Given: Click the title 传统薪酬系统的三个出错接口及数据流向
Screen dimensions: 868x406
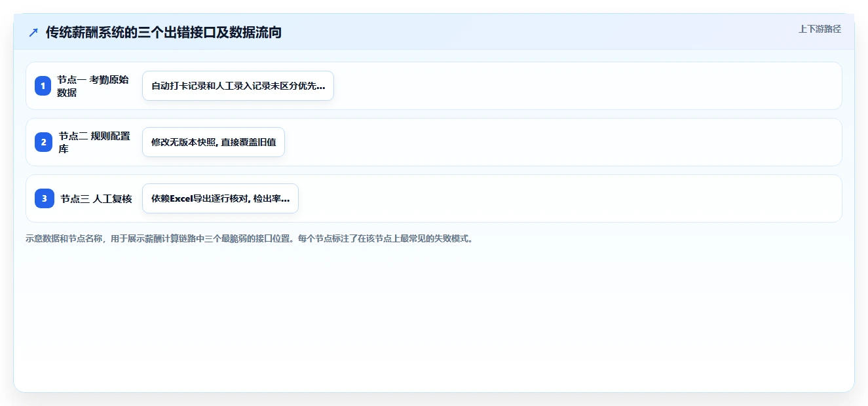Looking at the screenshot, I should [164, 32].
